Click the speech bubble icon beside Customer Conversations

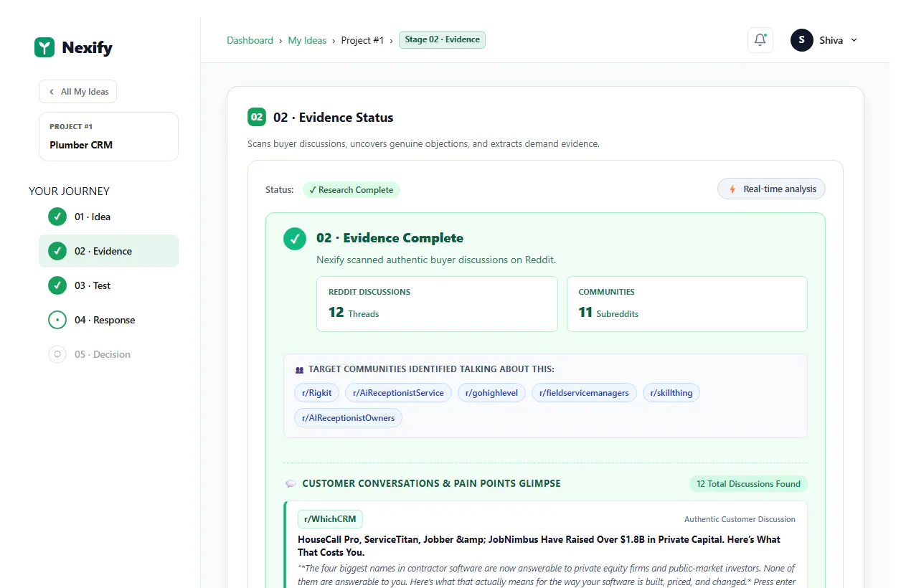291,484
